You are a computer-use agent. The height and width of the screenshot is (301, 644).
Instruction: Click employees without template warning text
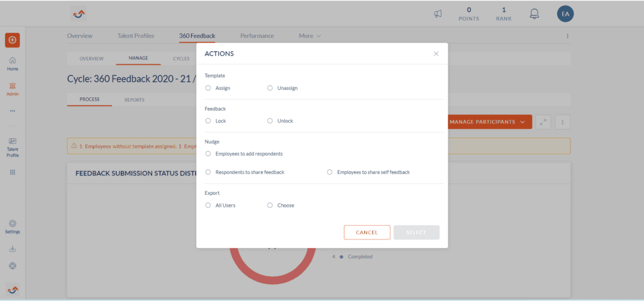click(x=127, y=146)
